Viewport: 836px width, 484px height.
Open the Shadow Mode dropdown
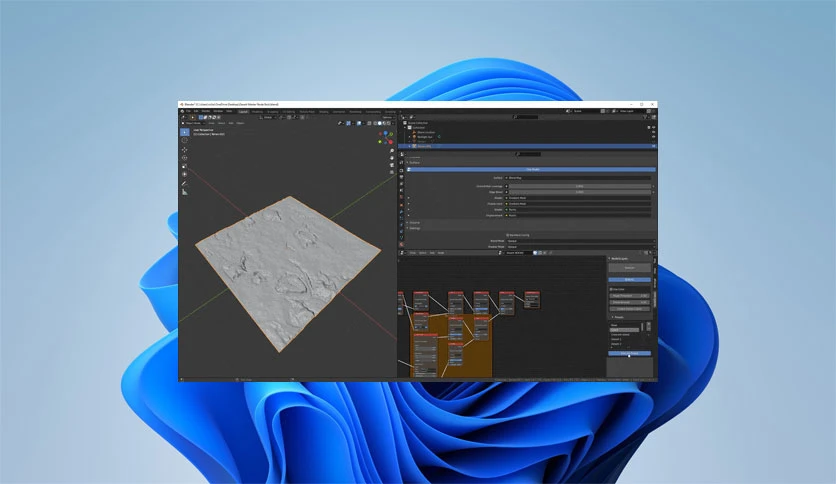click(580, 247)
